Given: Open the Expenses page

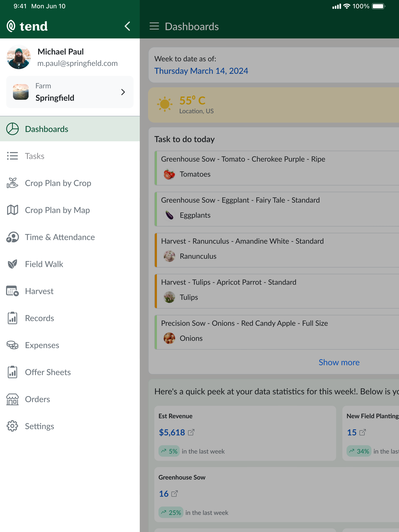Looking at the screenshot, I should [70, 345].
